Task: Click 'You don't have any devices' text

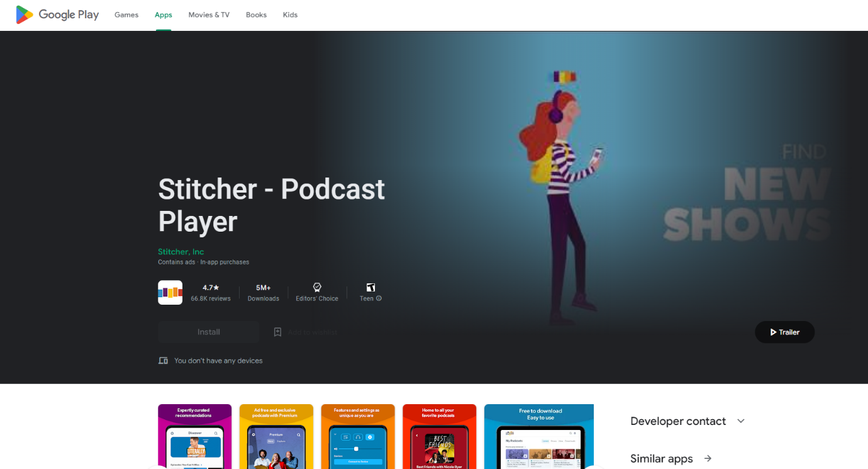Action: point(218,361)
